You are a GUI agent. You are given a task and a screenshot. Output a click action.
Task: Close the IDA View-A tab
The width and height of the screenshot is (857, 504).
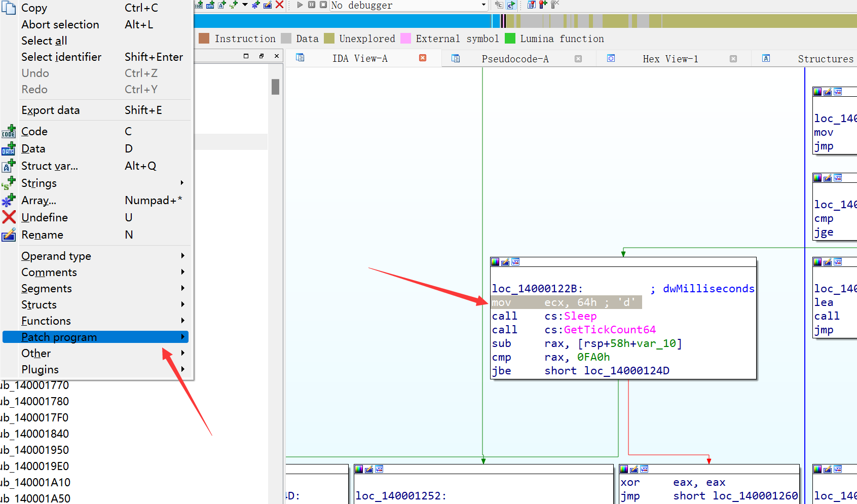point(423,58)
